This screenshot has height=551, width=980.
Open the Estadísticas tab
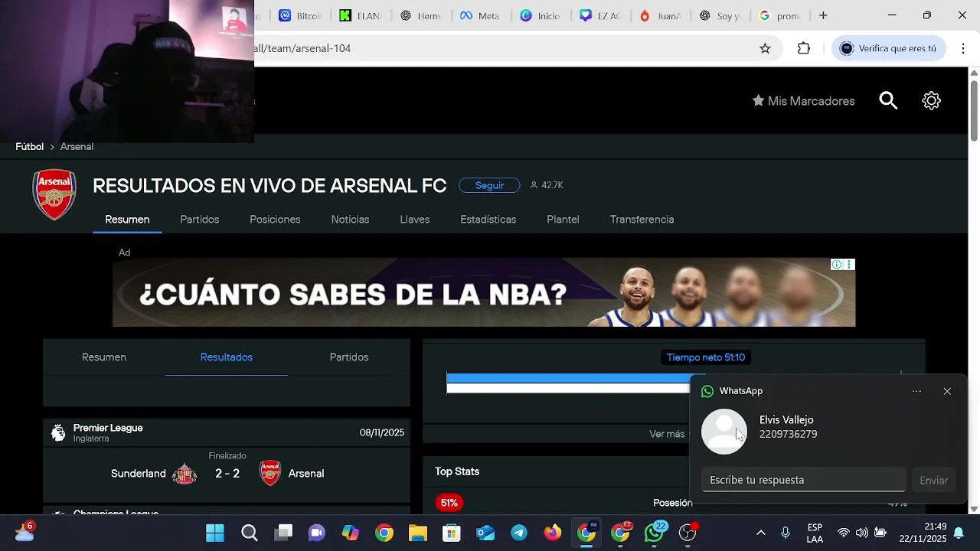point(488,220)
